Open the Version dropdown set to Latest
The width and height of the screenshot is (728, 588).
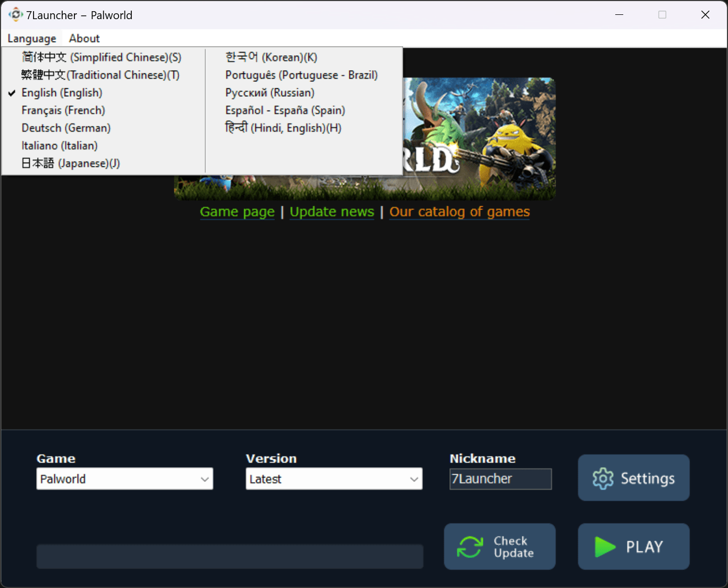(334, 478)
